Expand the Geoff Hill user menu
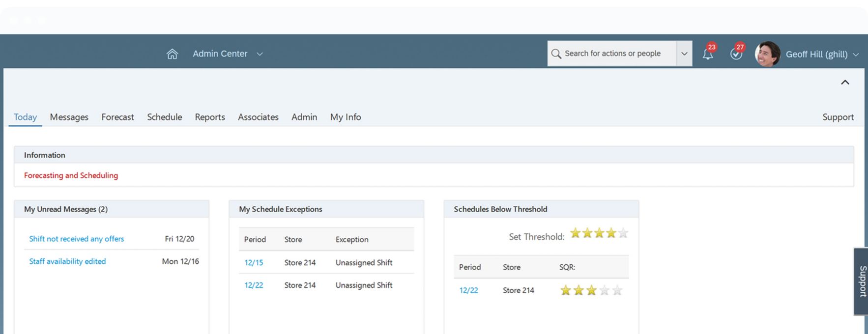 pyautogui.click(x=856, y=55)
